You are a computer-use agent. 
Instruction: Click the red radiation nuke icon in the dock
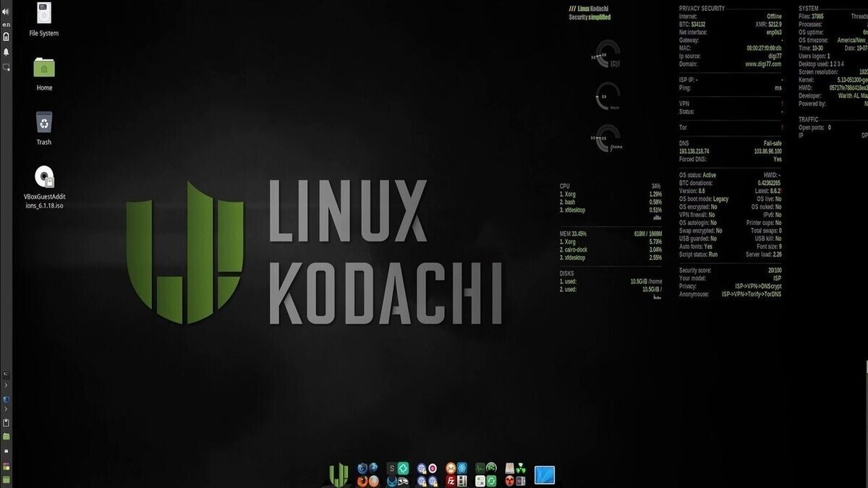[x=509, y=481]
